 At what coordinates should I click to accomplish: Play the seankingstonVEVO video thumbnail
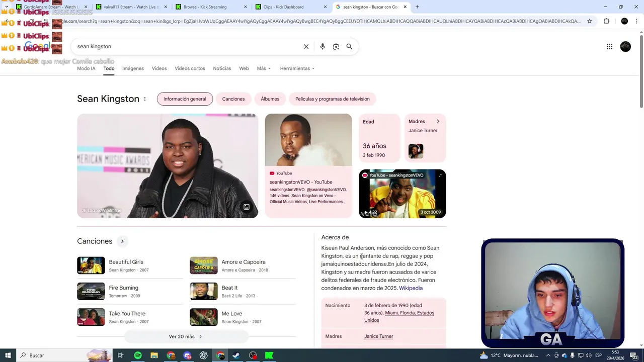click(403, 194)
